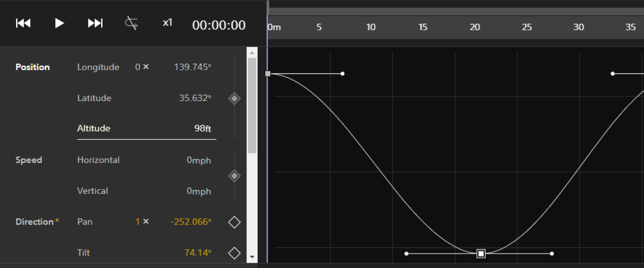Click the 5 mark on the timeline ruler
The height and width of the screenshot is (268, 644).
[x=319, y=27]
